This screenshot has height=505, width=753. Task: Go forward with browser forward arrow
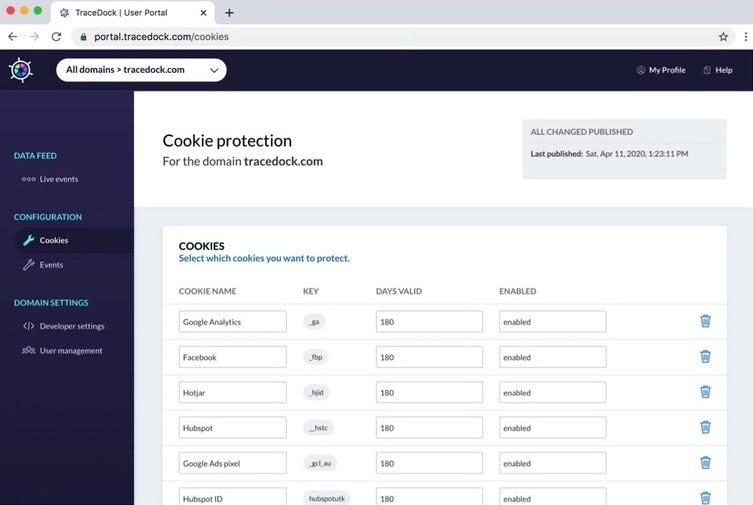point(34,36)
